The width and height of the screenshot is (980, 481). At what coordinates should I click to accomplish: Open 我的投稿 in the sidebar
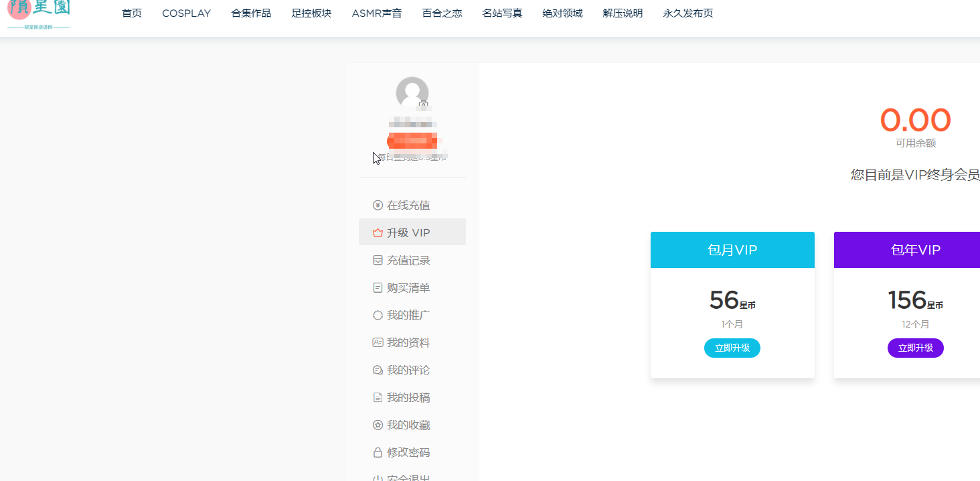[x=412, y=397]
